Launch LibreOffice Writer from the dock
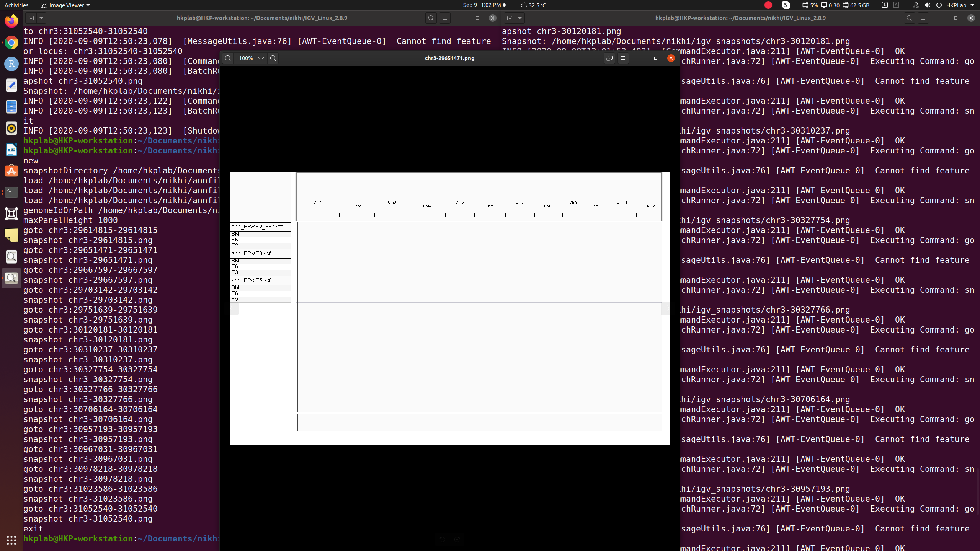The height and width of the screenshot is (551, 980). coord(11,150)
